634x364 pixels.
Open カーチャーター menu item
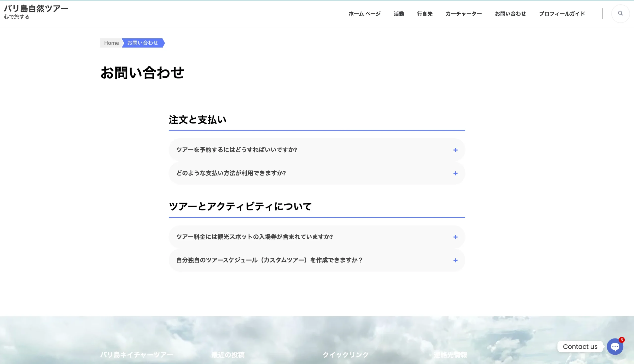click(463, 14)
